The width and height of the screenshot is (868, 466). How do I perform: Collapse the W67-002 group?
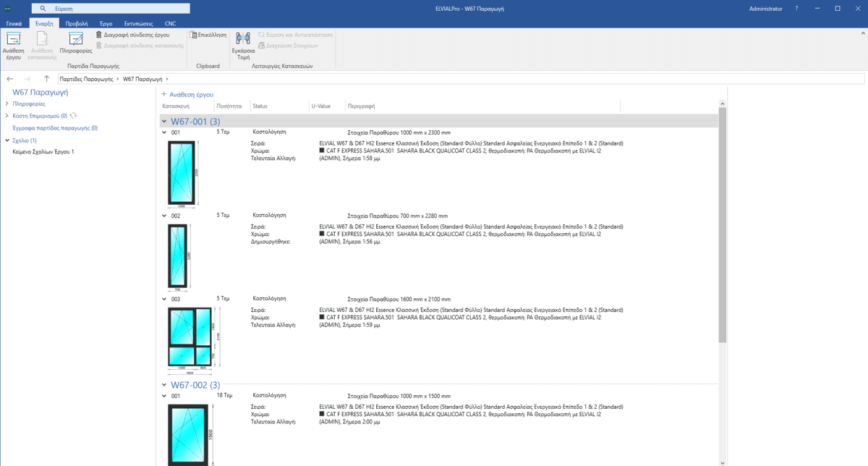pos(164,385)
